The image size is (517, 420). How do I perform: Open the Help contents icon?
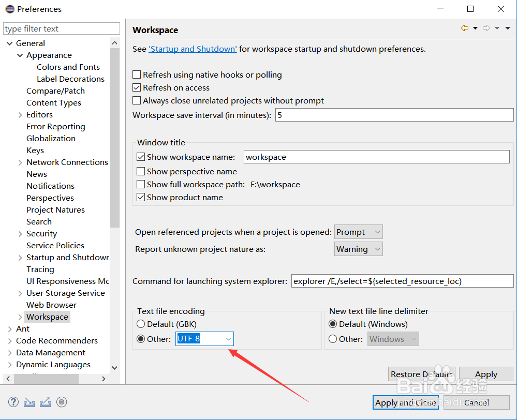point(13,402)
